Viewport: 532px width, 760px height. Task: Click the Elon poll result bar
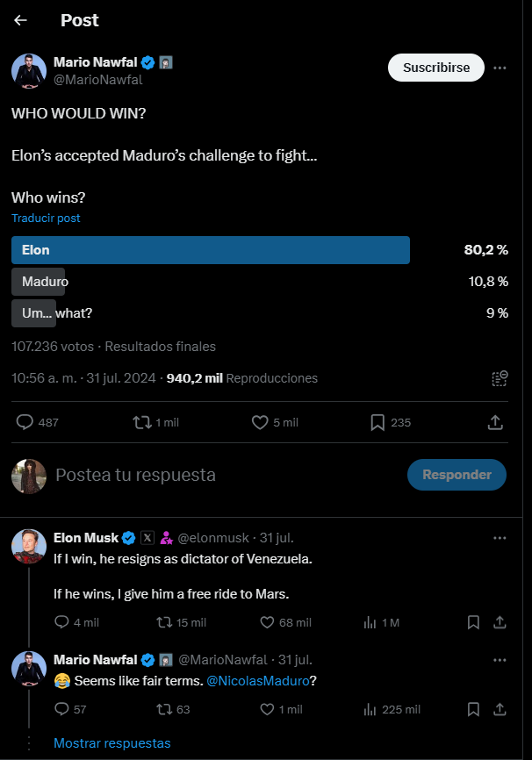[x=211, y=250]
